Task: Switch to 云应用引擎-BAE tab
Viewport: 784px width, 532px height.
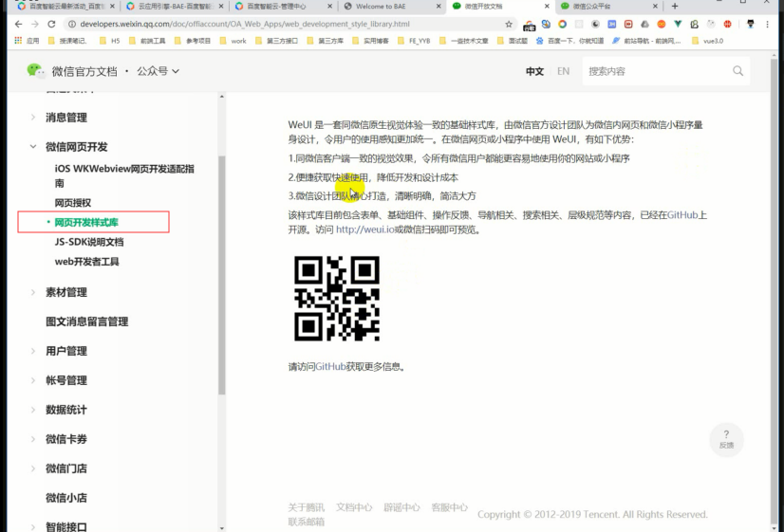Action: 175,6
